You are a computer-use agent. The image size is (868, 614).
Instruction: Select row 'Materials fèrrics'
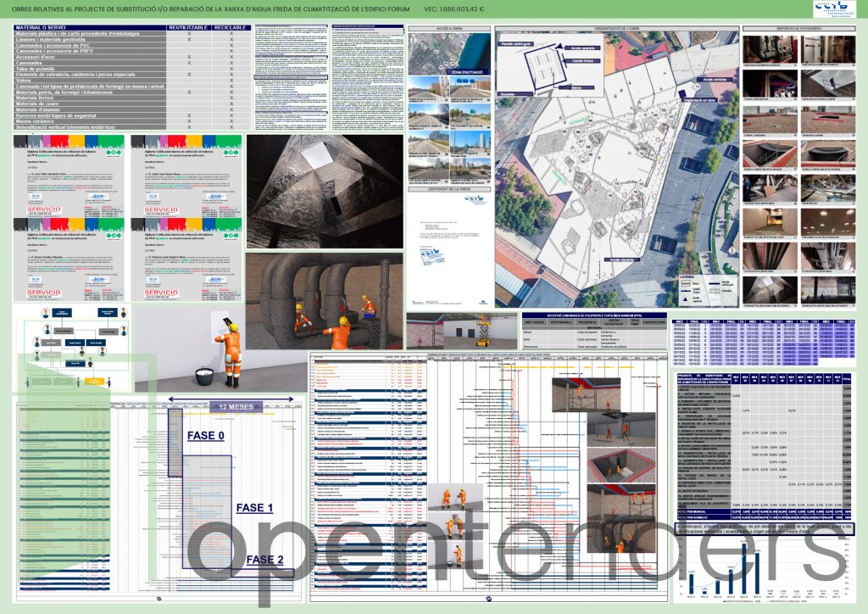131,98
